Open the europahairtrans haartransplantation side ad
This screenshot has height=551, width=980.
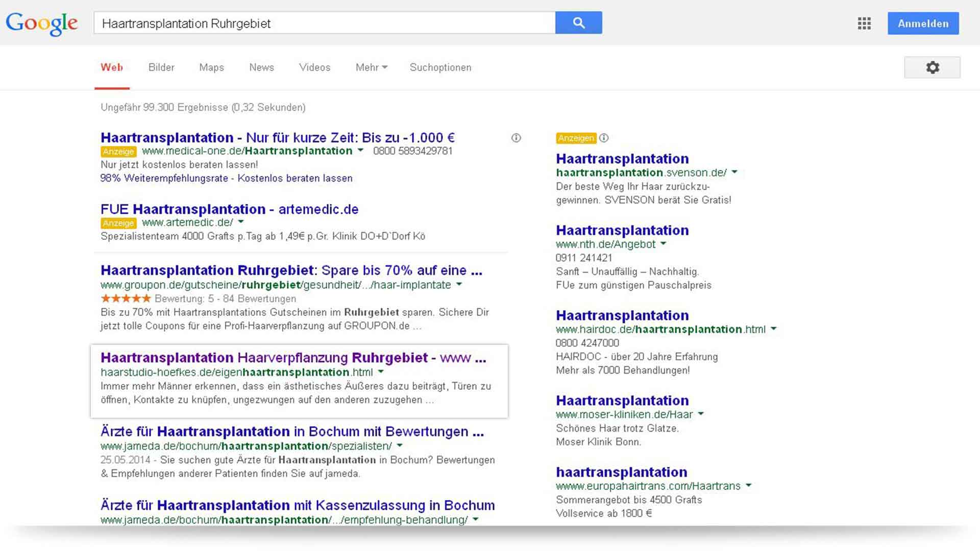click(x=621, y=472)
